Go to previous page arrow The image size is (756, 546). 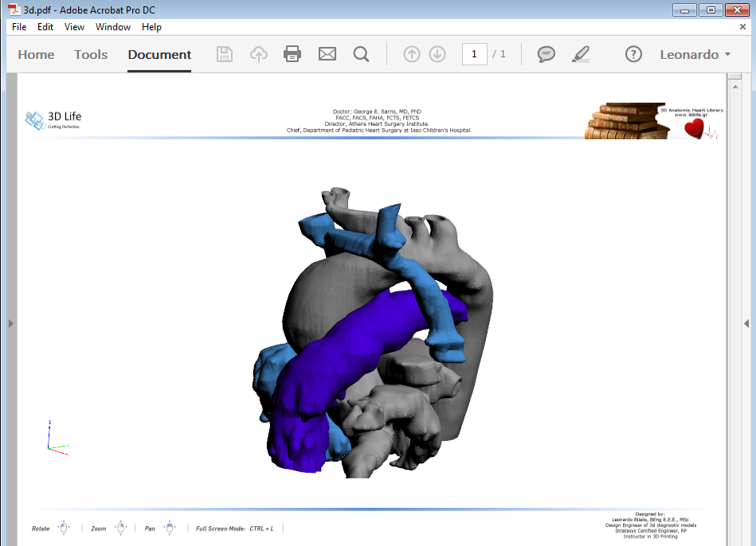point(411,54)
